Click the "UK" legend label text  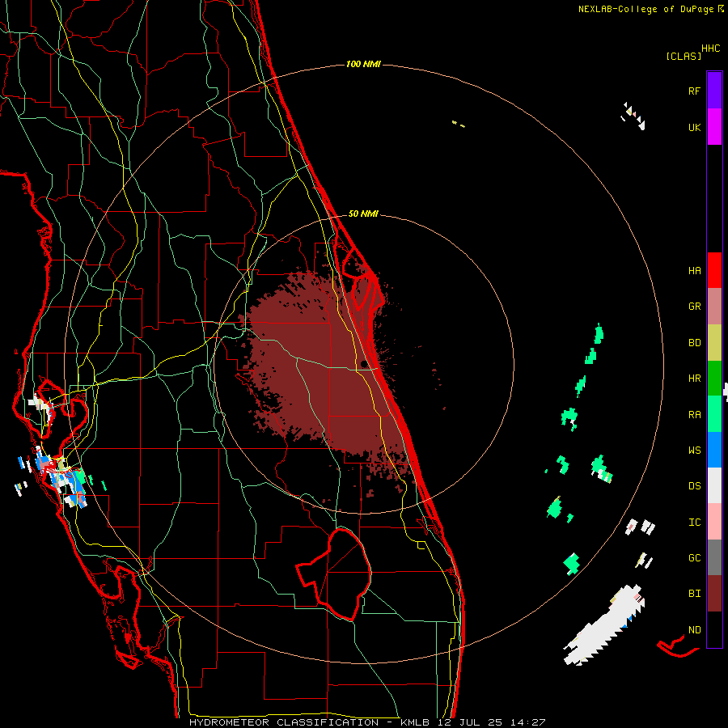694,128
